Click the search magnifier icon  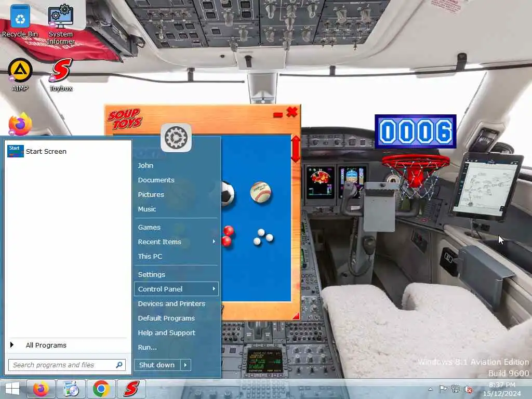(119, 365)
